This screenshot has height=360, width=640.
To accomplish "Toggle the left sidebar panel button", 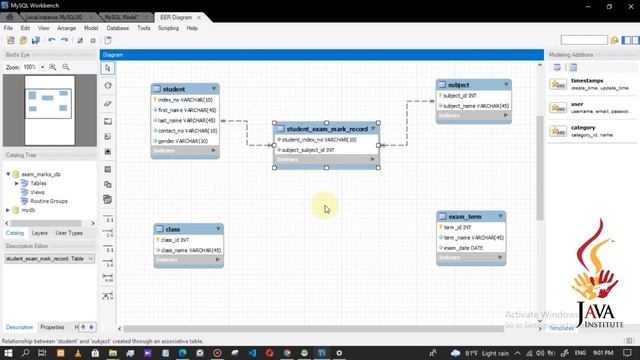I will pyautogui.click(x=627, y=40).
